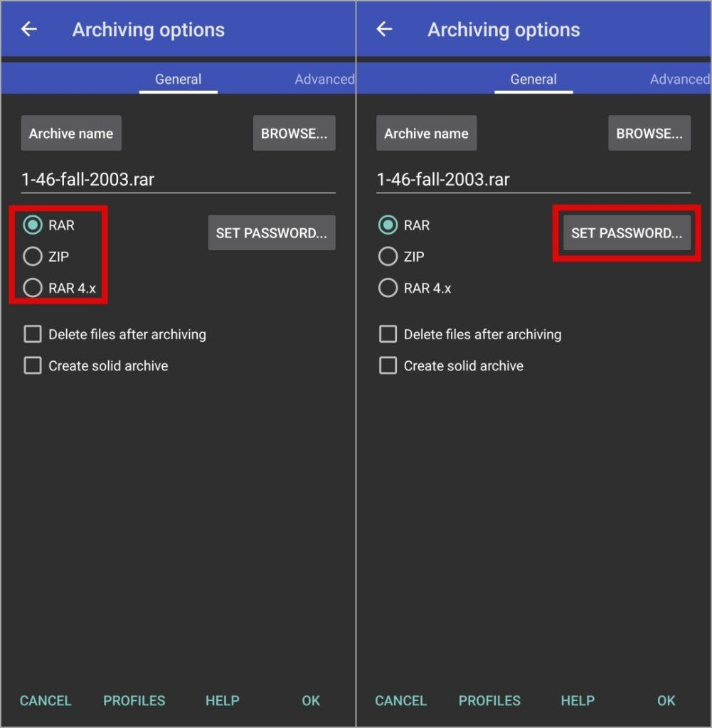Open the General tab in the right screen

533,80
